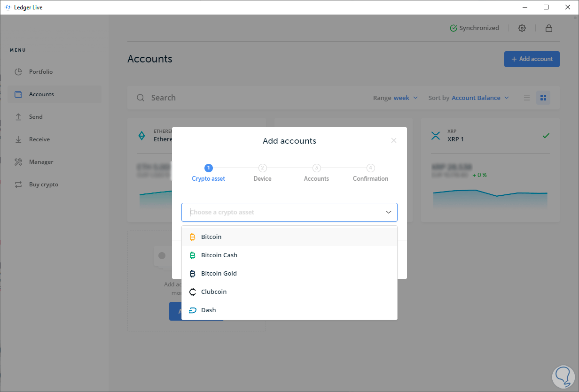Select Accounts in the sidebar menu
The width and height of the screenshot is (579, 392).
[55, 94]
